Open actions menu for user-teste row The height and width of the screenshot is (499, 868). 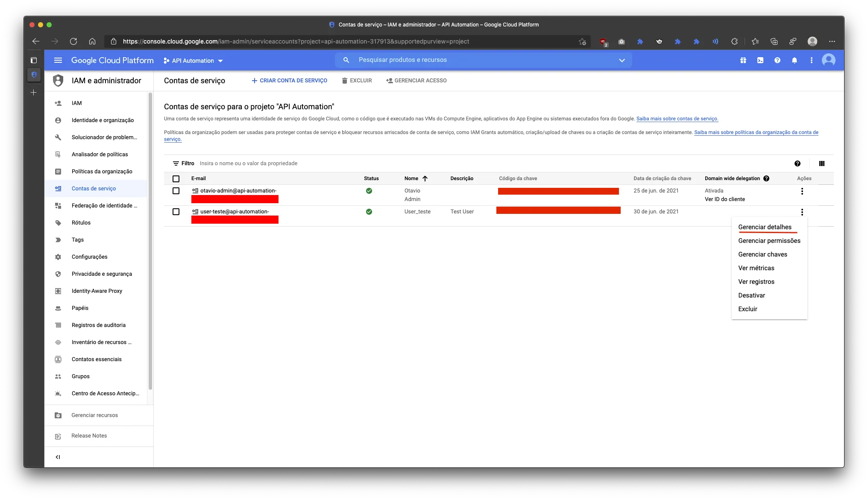802,212
